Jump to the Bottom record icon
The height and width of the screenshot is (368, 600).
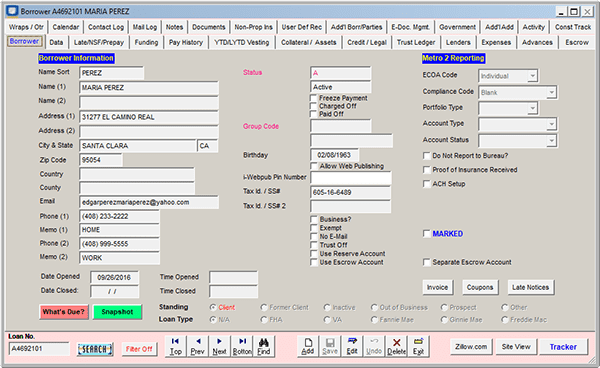coord(242,346)
